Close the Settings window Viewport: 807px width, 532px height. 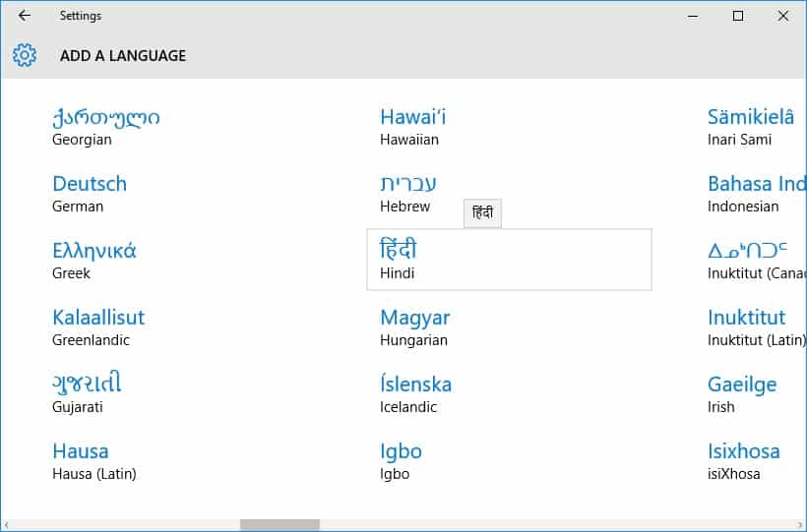click(x=782, y=16)
